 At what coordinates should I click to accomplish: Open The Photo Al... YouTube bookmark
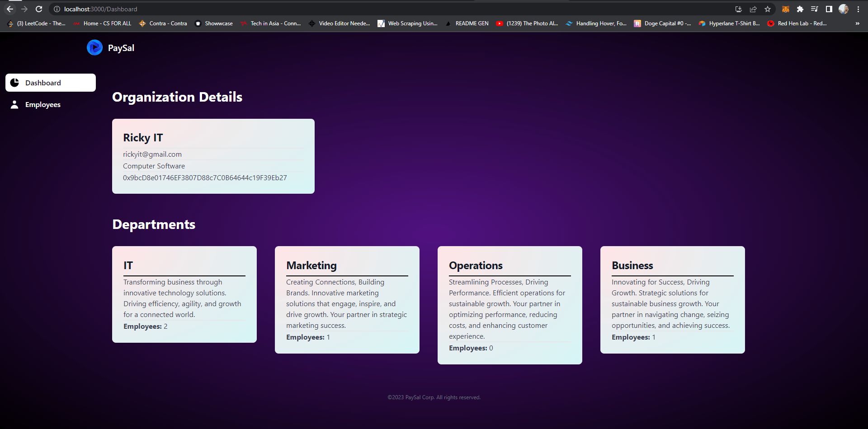527,23
